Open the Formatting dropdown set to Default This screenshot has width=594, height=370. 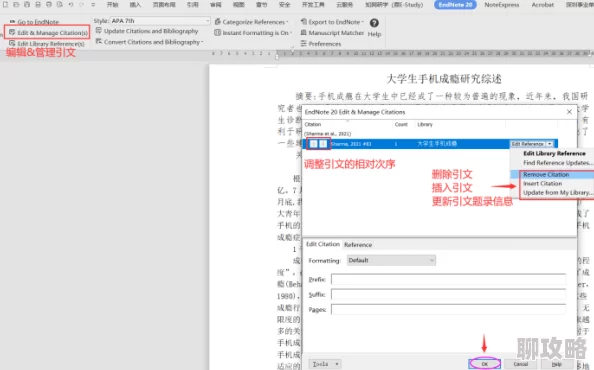pos(391,261)
